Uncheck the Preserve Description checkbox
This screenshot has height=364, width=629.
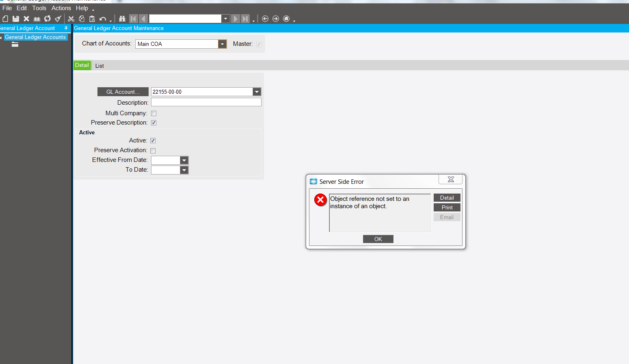tap(153, 123)
